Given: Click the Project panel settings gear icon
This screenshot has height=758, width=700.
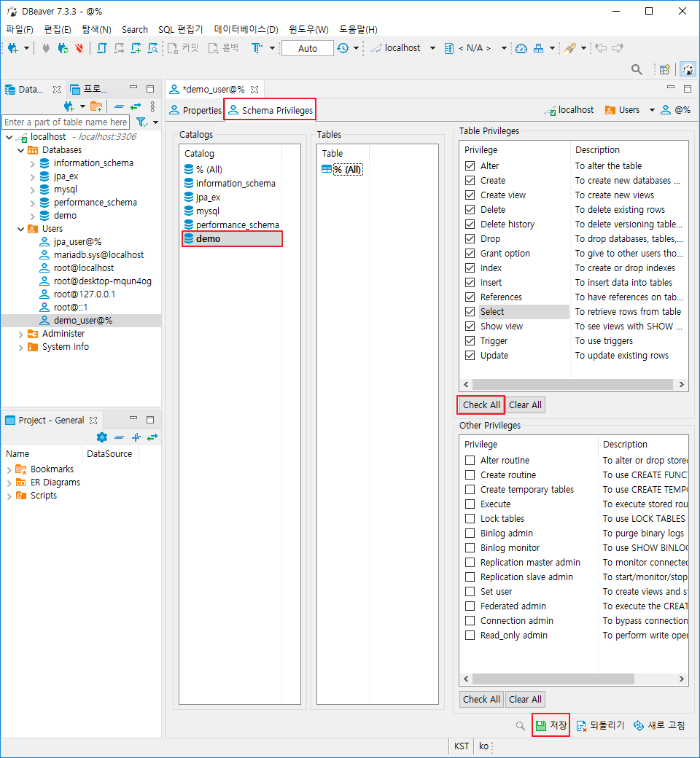Looking at the screenshot, I should tap(101, 437).
